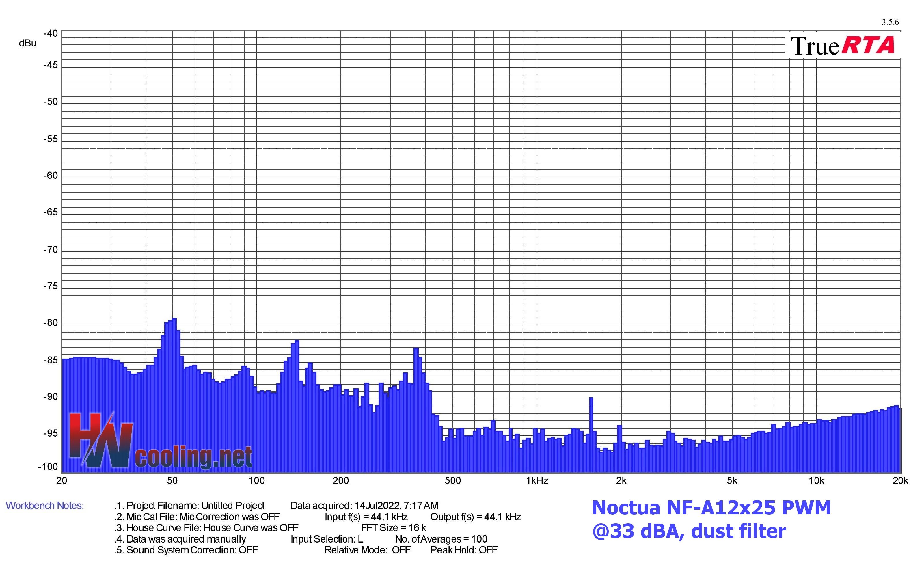Click the -80 dBu axis label

click(x=51, y=323)
